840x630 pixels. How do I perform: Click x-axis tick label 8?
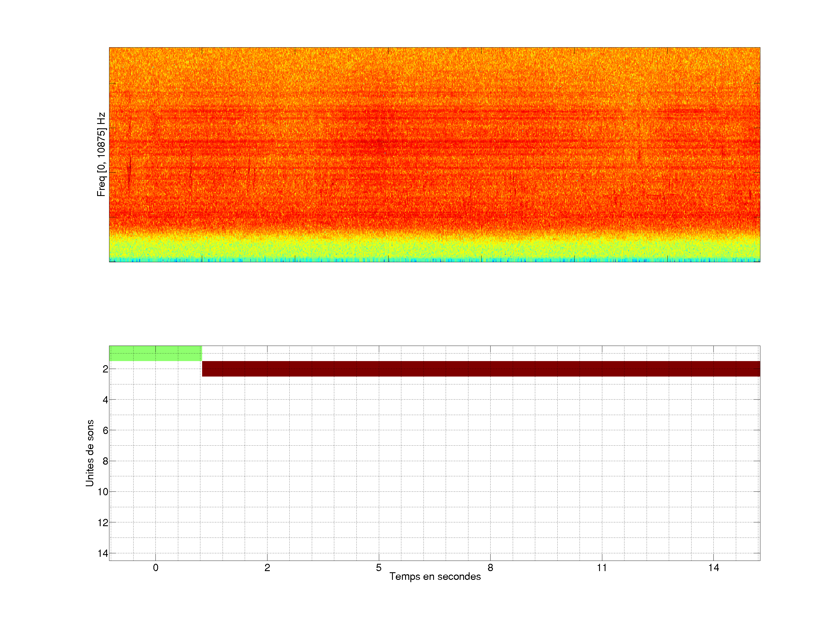(x=490, y=568)
